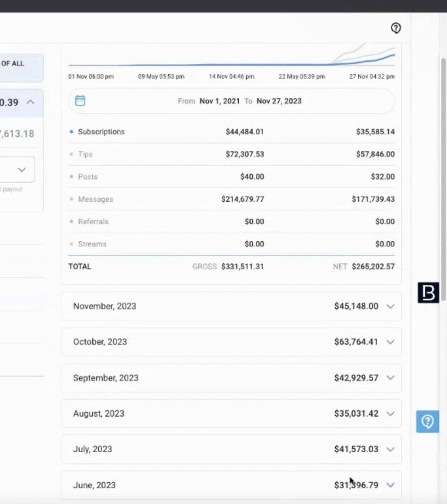Image resolution: width=447 pixels, height=504 pixels.
Task: Open the calendar date picker icon
Action: click(x=80, y=101)
